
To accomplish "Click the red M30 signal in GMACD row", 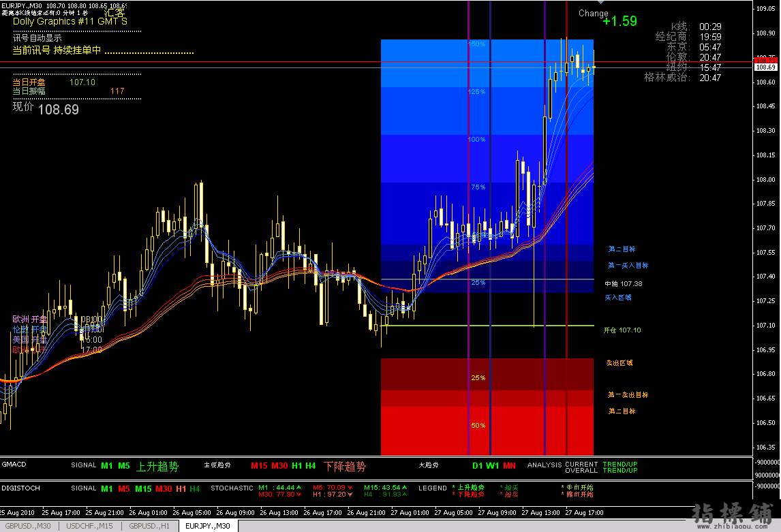I will (279, 466).
